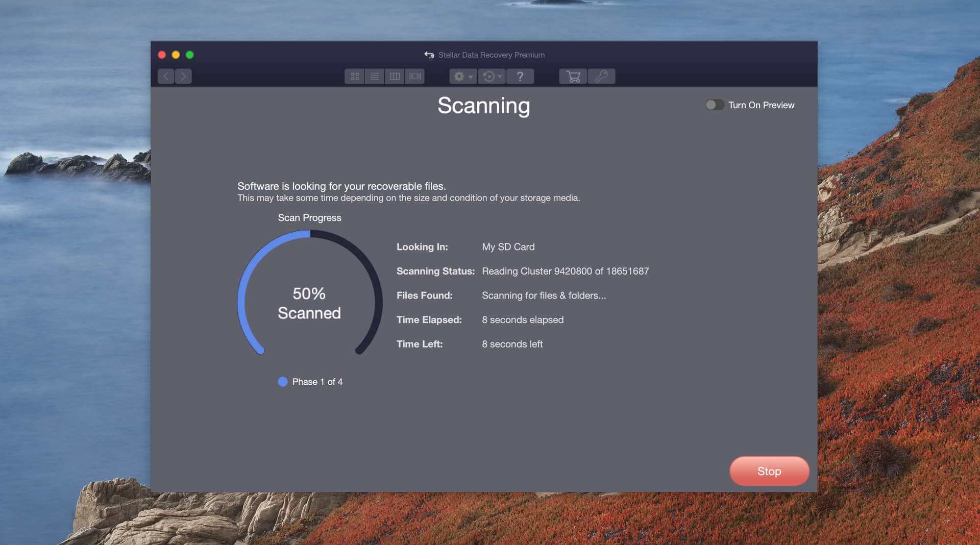Click the 'My SD Card' text
980x545 pixels.
pyautogui.click(x=508, y=247)
